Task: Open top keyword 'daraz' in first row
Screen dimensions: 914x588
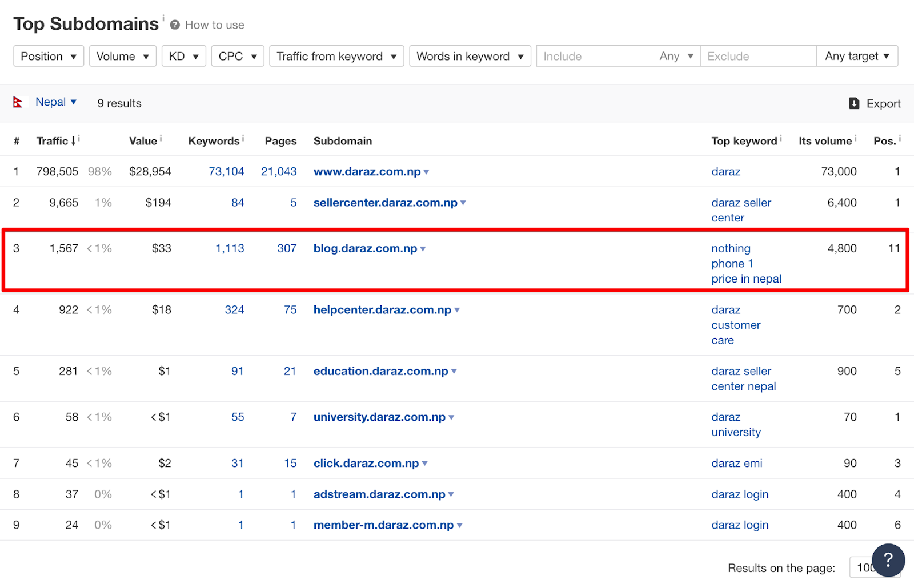Action: coord(726,172)
